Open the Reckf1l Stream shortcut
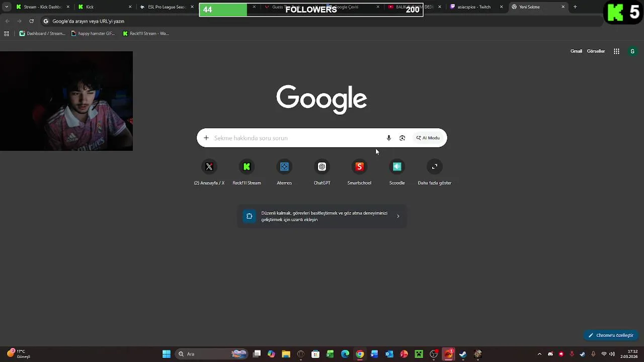The image size is (644, 362). (x=247, y=172)
